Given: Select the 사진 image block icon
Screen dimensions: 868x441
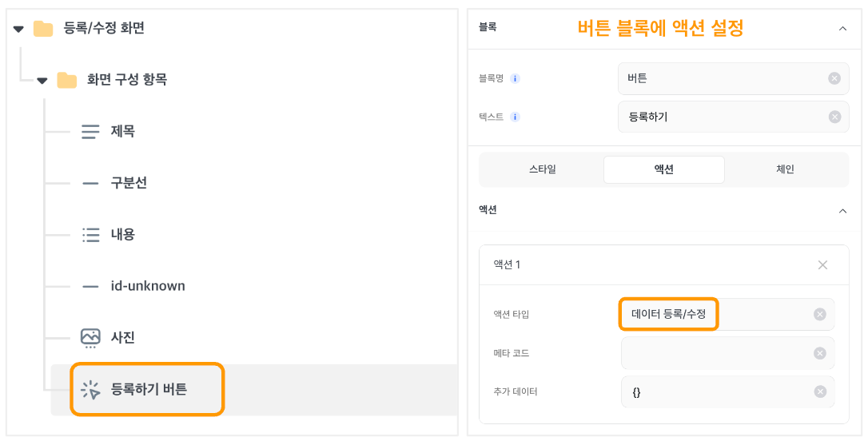Looking at the screenshot, I should [90, 337].
